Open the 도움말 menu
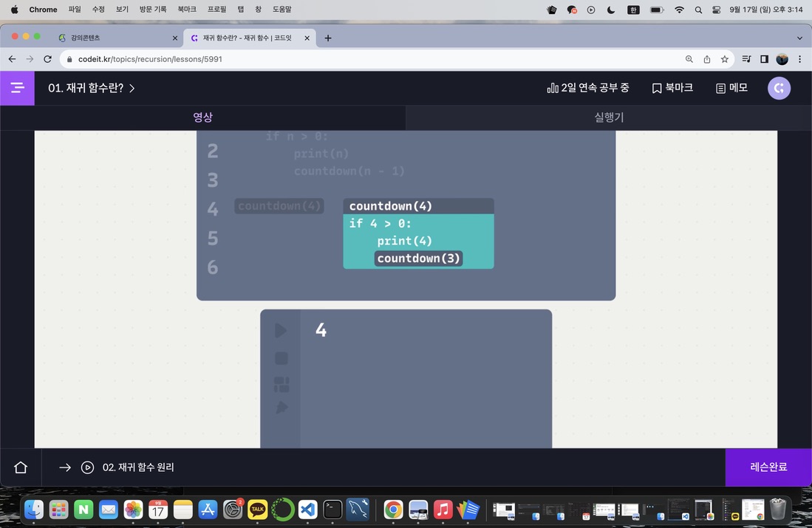The height and width of the screenshot is (528, 812). point(282,10)
